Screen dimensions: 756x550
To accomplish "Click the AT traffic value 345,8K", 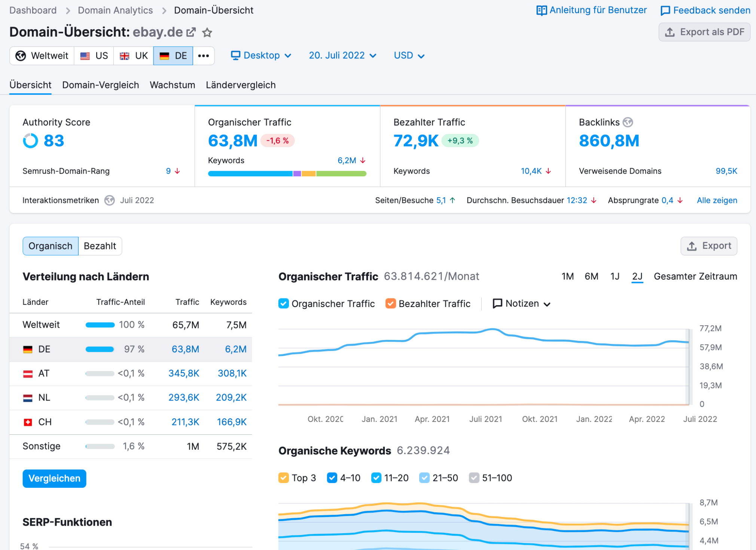I will click(184, 373).
